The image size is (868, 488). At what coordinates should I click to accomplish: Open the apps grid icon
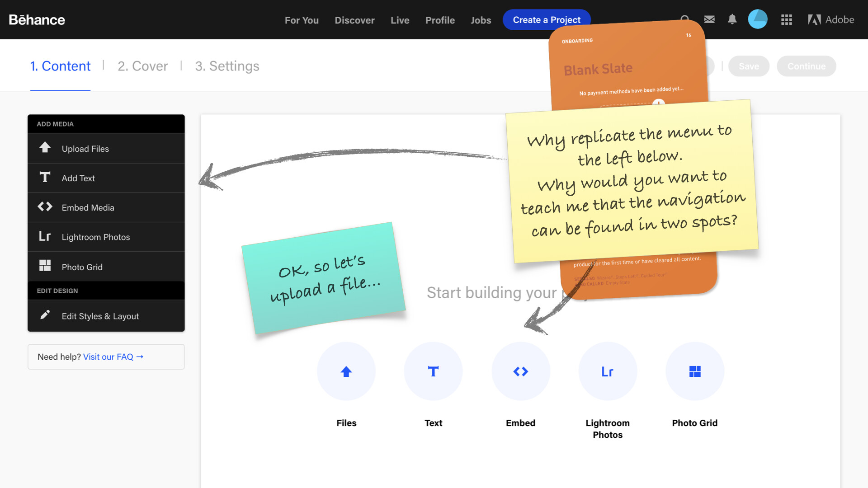point(787,19)
